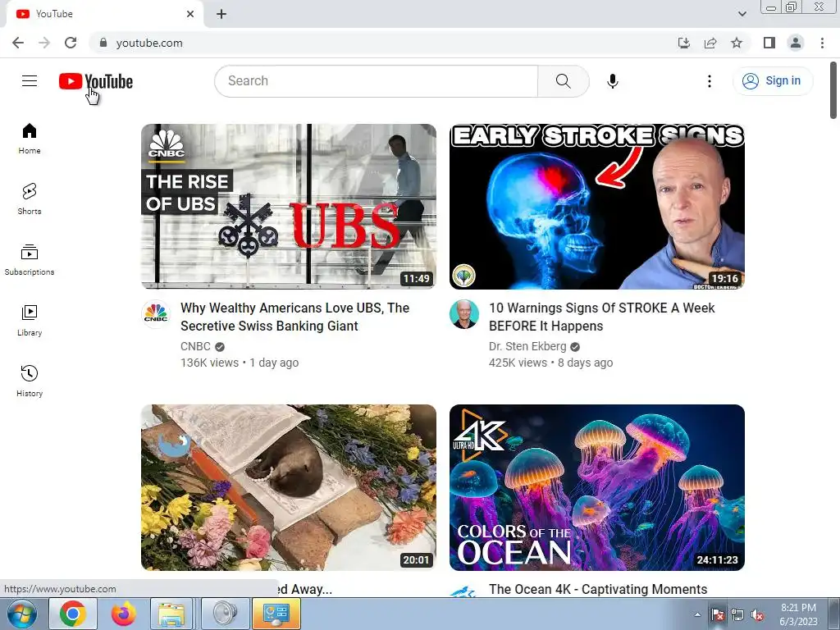Click the lock icon beside youtube.com

(103, 43)
